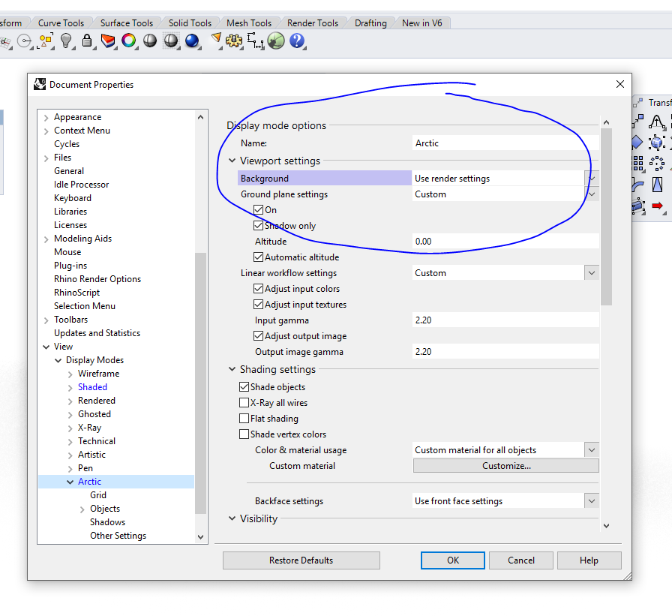The width and height of the screenshot is (672, 616).
Task: Open Backface settings dropdown
Action: [592, 501]
